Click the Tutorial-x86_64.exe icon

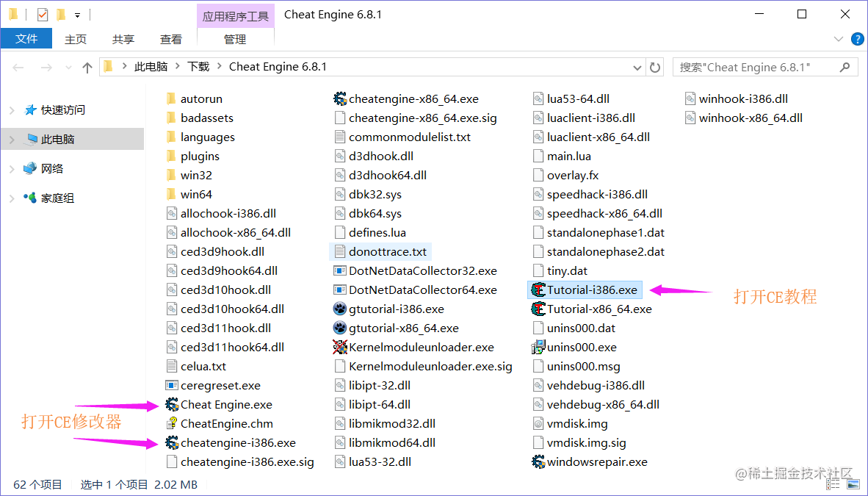[538, 309]
